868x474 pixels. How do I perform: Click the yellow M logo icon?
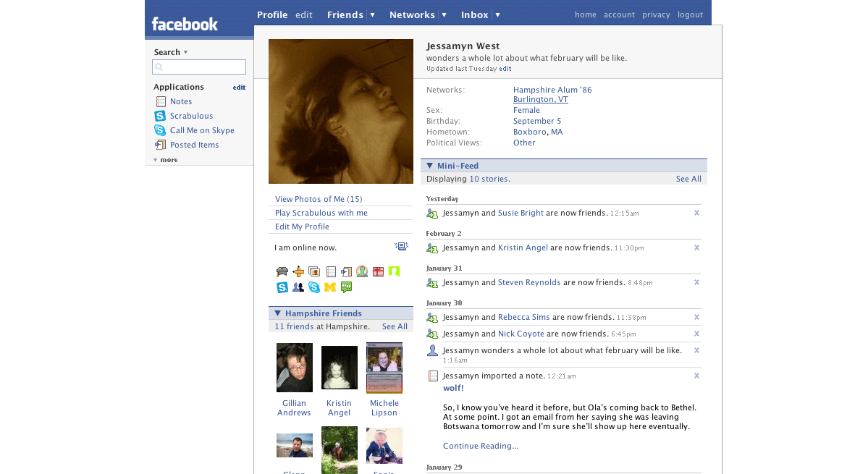point(330,287)
